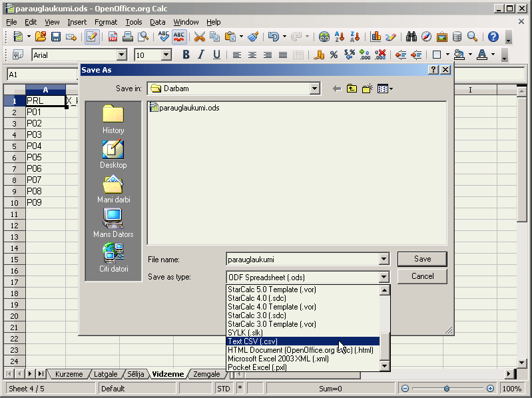
Task: Click the Insert Chart icon
Action: tap(376, 37)
